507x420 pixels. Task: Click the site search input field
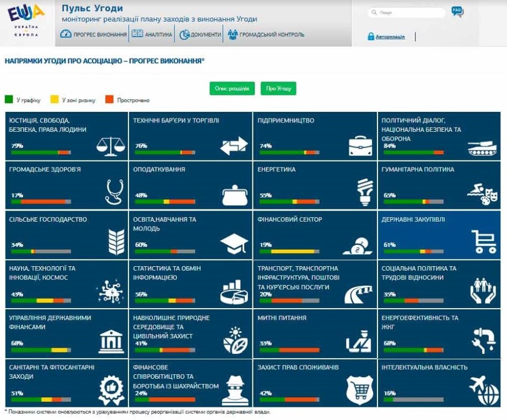pyautogui.click(x=409, y=12)
